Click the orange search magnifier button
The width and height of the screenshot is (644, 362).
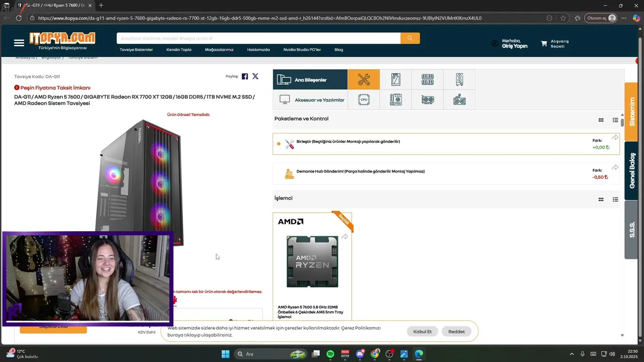[x=410, y=38]
